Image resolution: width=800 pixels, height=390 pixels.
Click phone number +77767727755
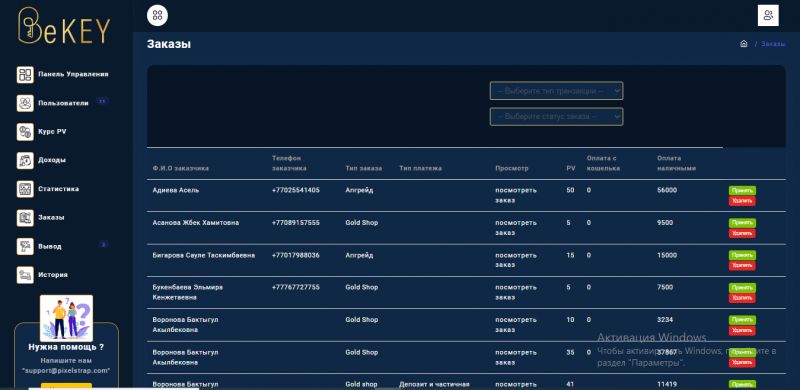pyautogui.click(x=296, y=287)
